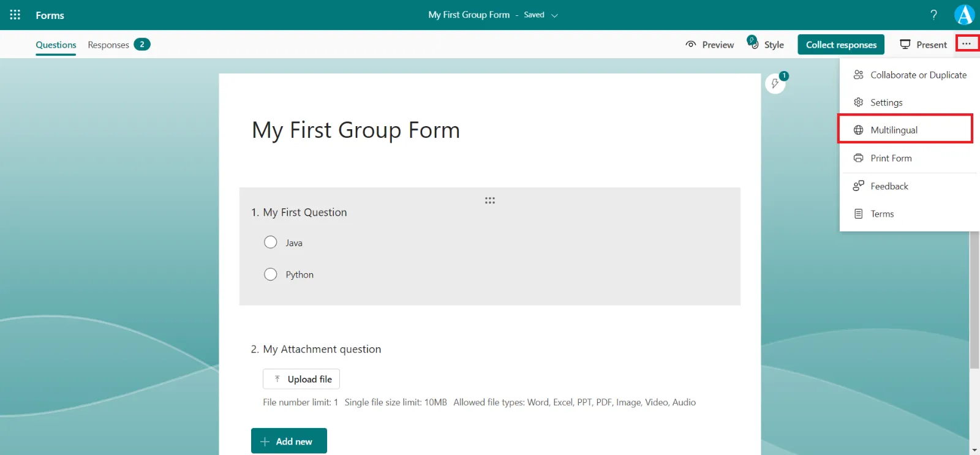
Task: Click the Style button label
Action: [774, 45]
